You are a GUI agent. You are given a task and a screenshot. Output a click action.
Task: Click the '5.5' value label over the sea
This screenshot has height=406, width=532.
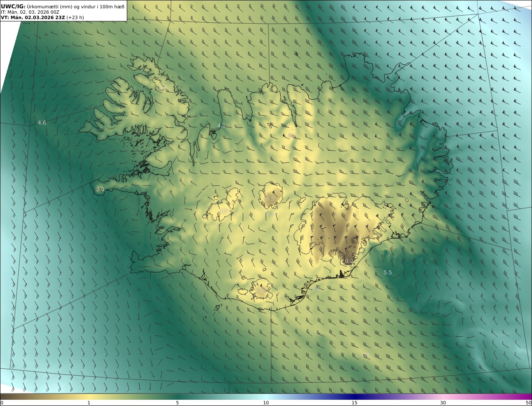tap(387, 272)
